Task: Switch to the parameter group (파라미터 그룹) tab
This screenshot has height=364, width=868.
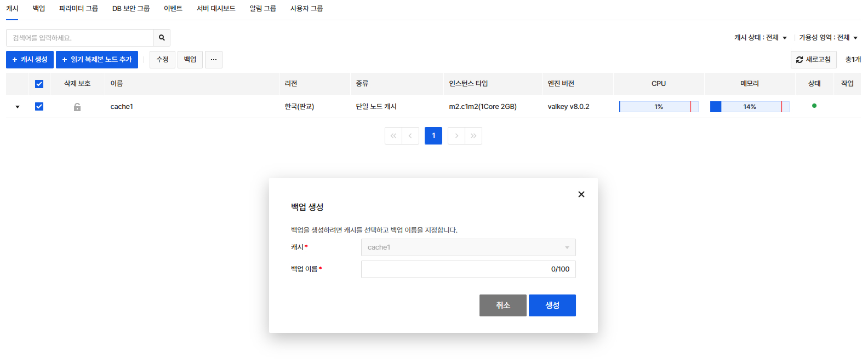Action: click(78, 9)
